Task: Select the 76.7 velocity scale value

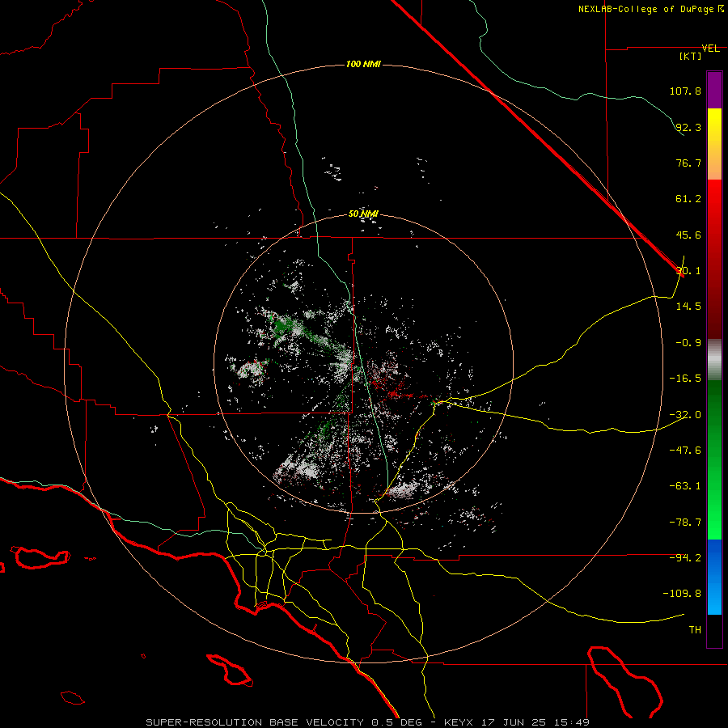Action: tap(688, 163)
